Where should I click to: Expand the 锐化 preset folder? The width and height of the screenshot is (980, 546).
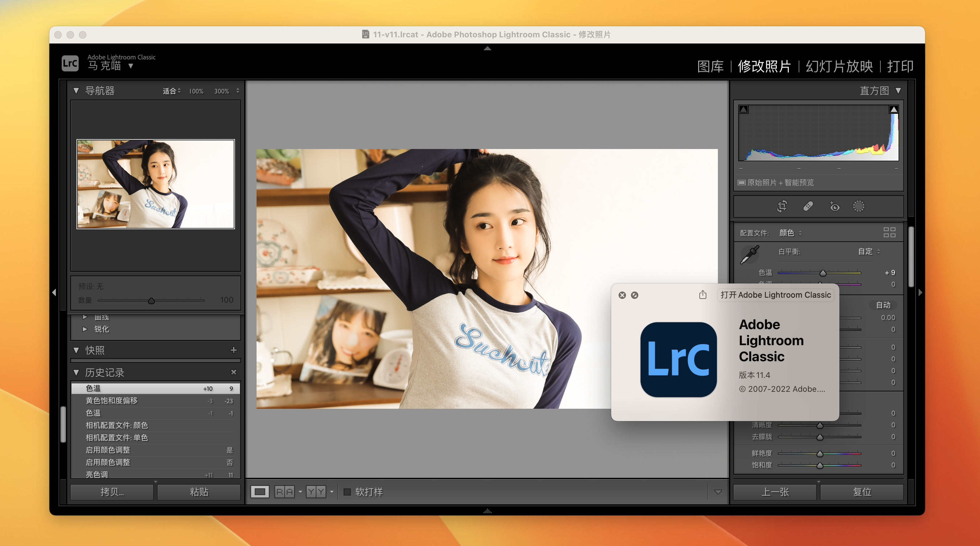[x=85, y=329]
